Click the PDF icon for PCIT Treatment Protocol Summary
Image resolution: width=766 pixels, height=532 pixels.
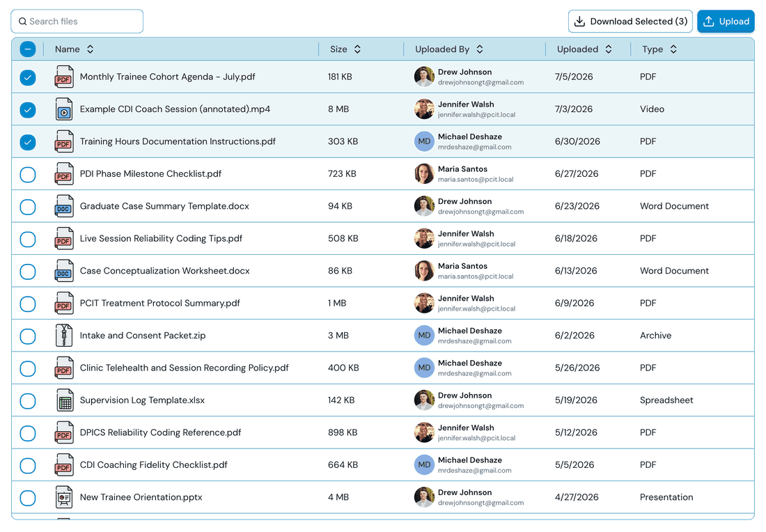[64, 303]
